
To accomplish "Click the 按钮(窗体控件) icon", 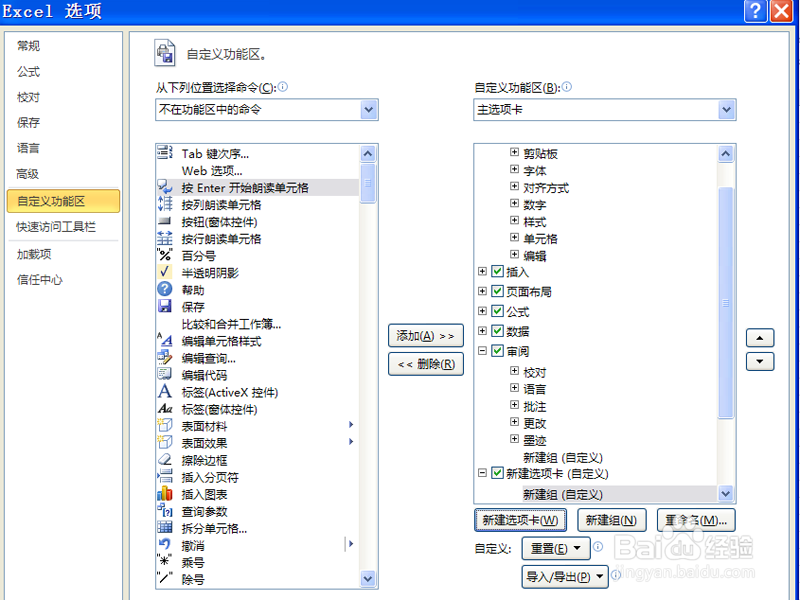I will (x=164, y=221).
